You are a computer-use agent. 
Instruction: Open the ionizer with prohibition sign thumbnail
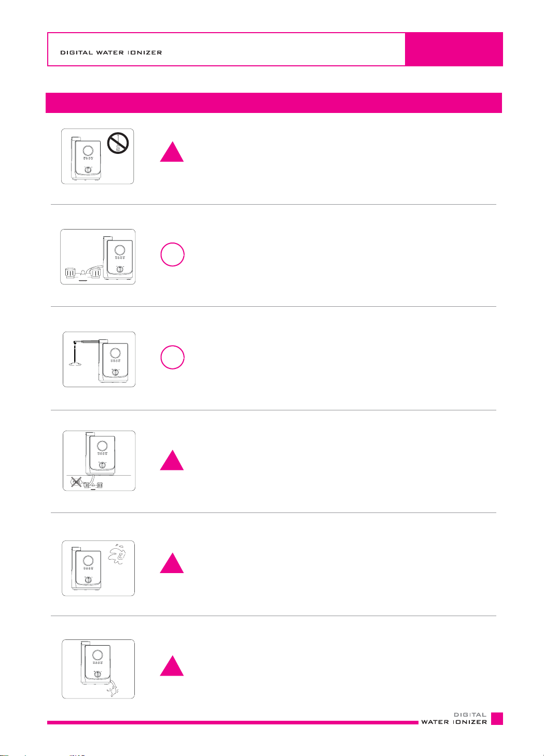point(97,156)
